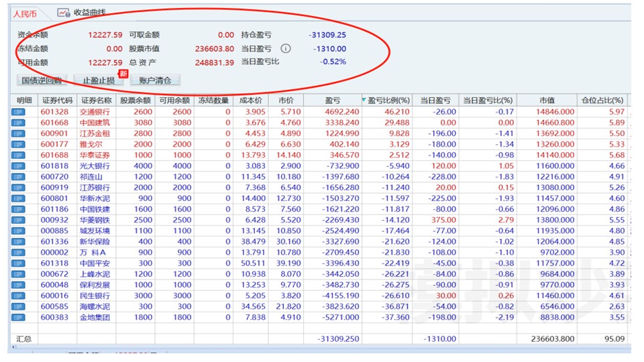The image size is (644, 362).
Task: Click 新华保险 cost price 38.479
Action: tap(253, 242)
